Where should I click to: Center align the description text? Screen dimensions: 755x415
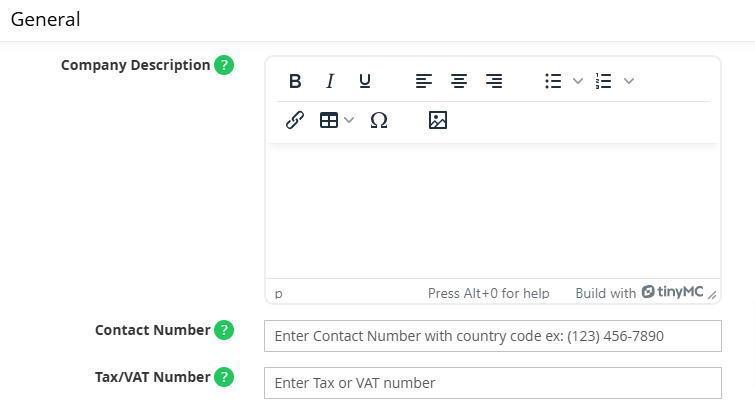pyautogui.click(x=459, y=81)
